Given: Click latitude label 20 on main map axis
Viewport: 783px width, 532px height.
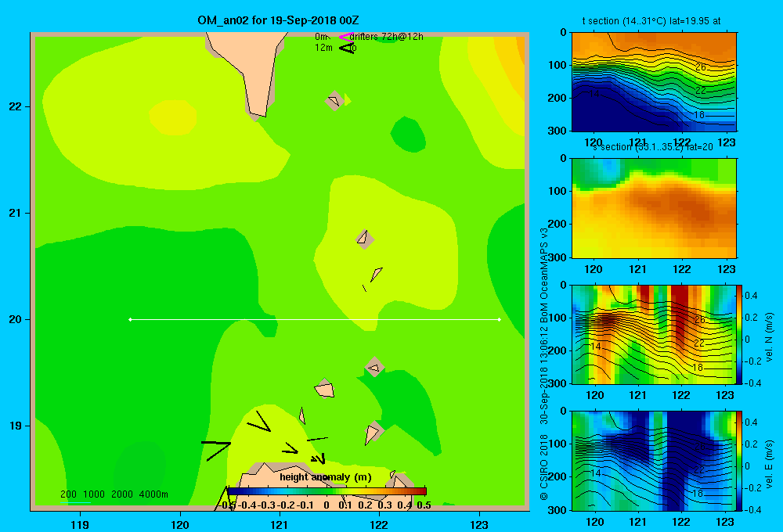Looking at the screenshot, I should pyautogui.click(x=16, y=319).
